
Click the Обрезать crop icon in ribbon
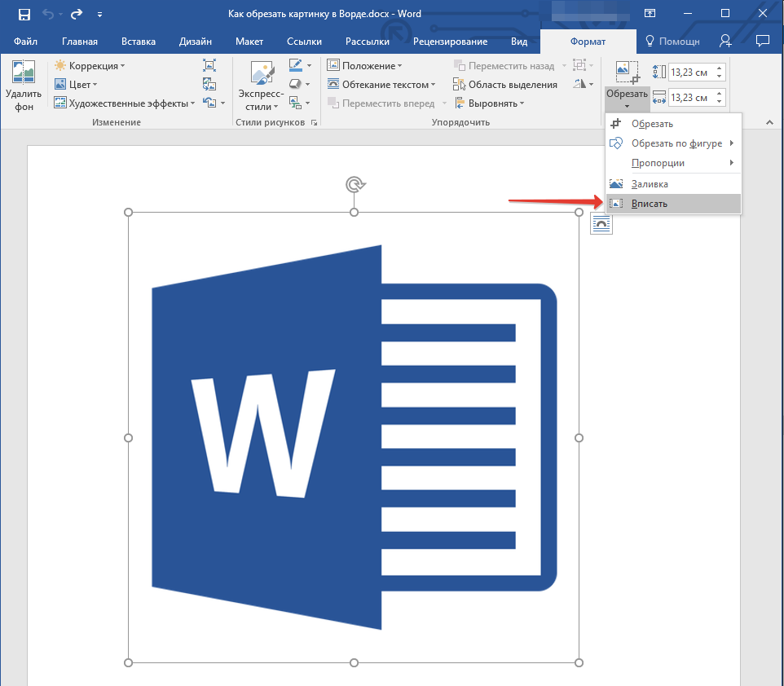(627, 73)
